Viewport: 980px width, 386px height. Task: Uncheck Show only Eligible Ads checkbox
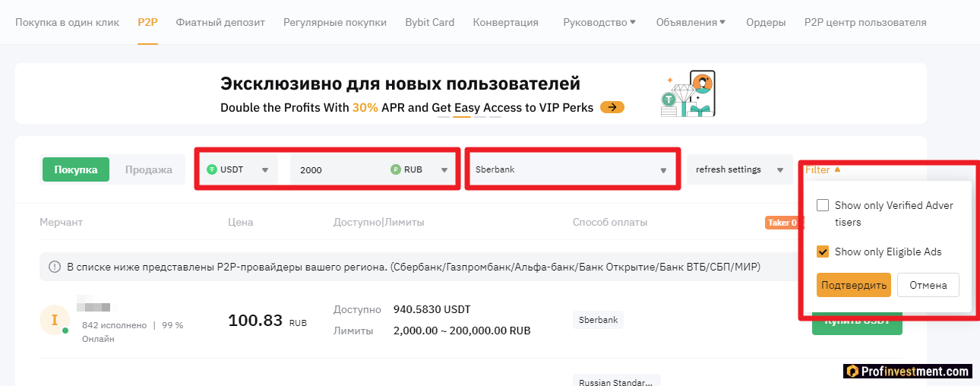(x=823, y=252)
